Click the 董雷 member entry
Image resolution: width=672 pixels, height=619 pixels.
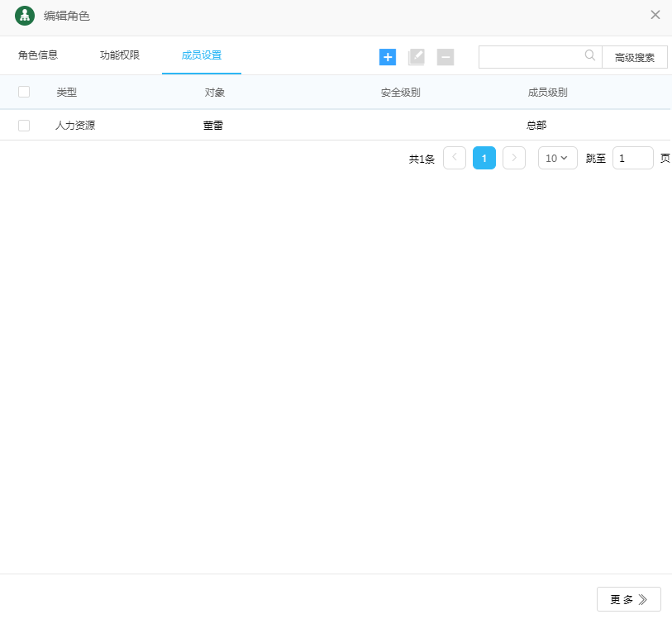point(213,126)
